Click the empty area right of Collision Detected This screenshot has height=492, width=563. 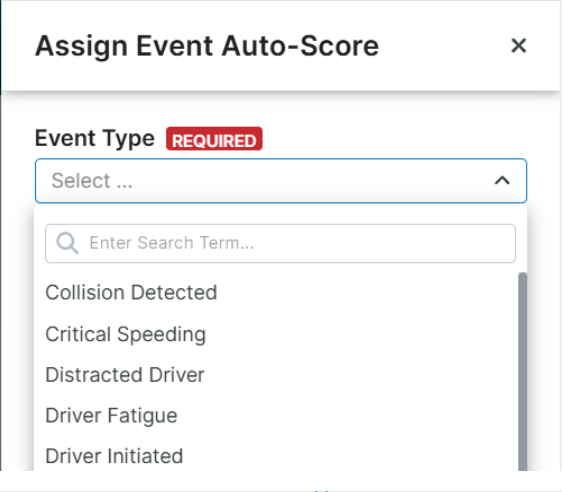point(366,292)
